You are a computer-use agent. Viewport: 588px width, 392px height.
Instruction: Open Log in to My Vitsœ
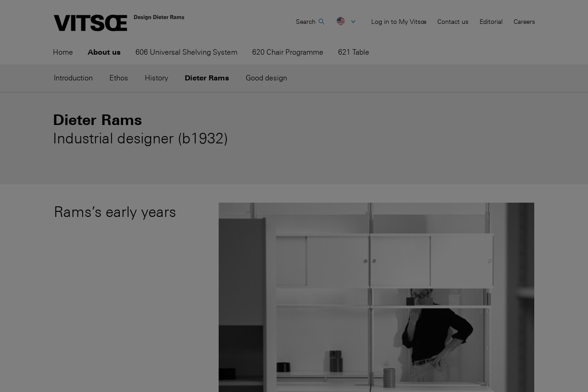coord(399,22)
